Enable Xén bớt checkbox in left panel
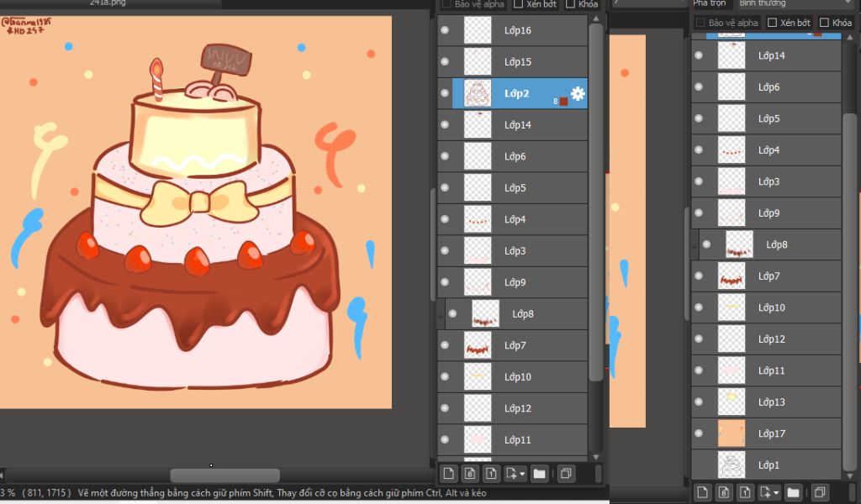861x504 pixels. (518, 4)
